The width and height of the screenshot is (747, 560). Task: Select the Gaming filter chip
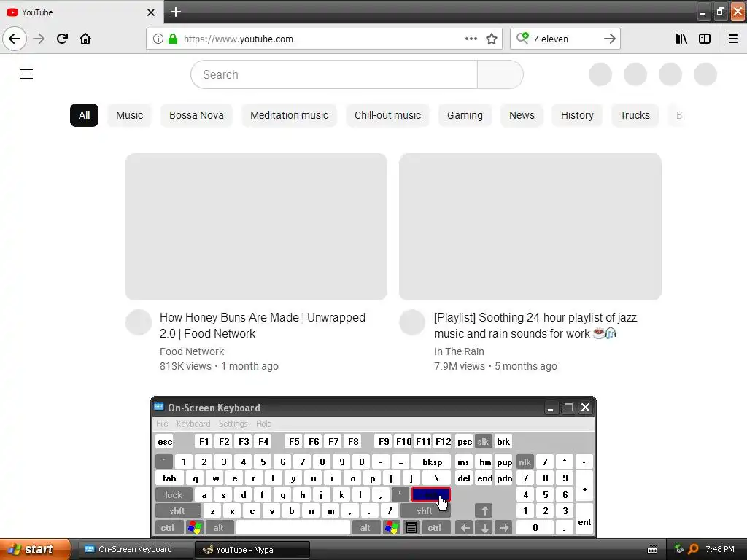coord(465,115)
